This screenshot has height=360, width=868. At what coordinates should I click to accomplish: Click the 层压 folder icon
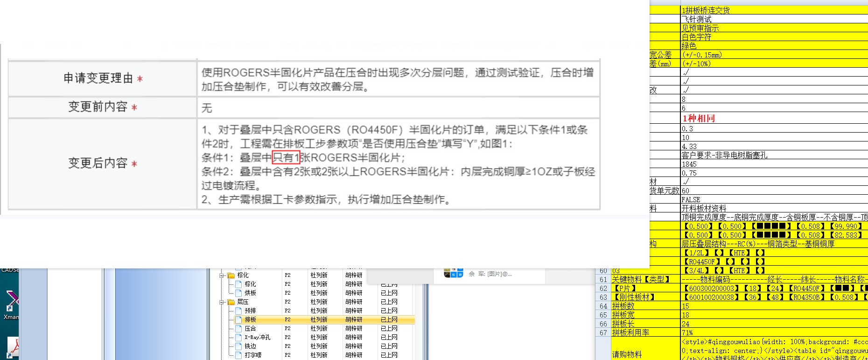point(231,302)
